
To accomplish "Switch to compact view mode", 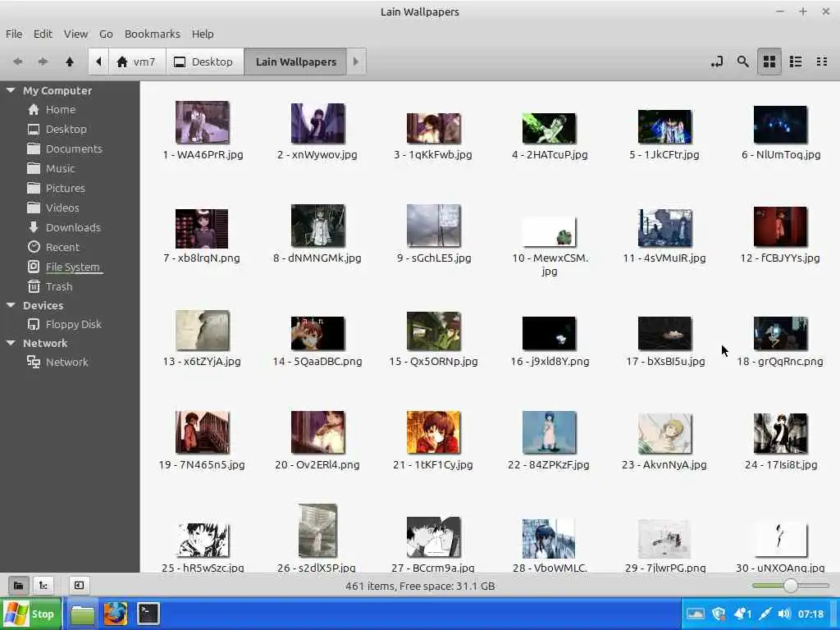I will click(x=822, y=62).
